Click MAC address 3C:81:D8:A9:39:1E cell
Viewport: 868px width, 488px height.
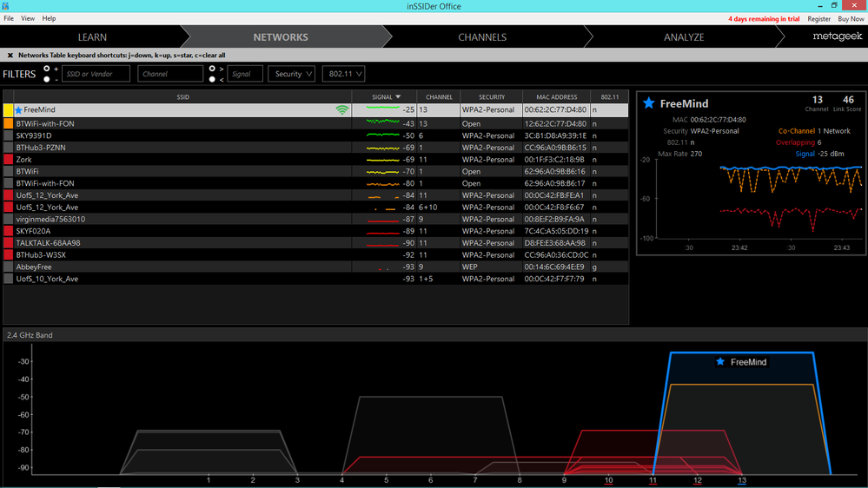pyautogui.click(x=555, y=135)
